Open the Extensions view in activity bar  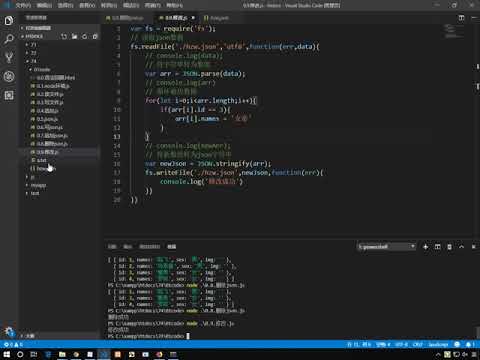[9, 96]
